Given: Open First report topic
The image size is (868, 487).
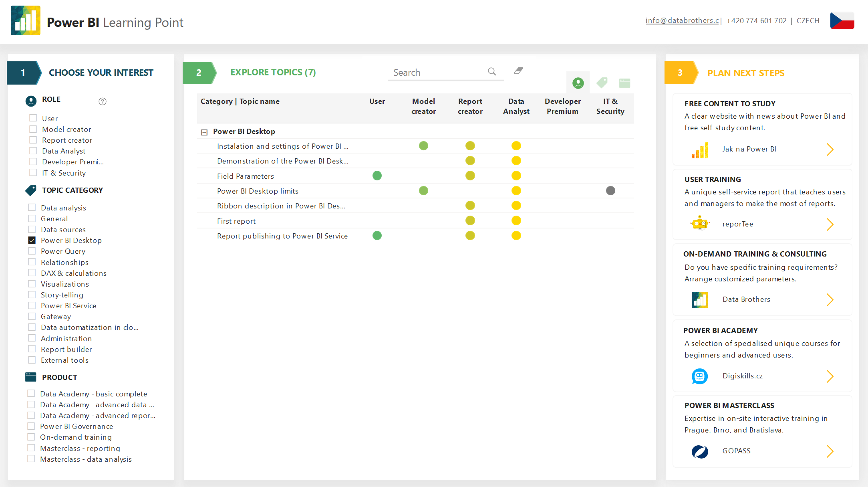Looking at the screenshot, I should (236, 221).
